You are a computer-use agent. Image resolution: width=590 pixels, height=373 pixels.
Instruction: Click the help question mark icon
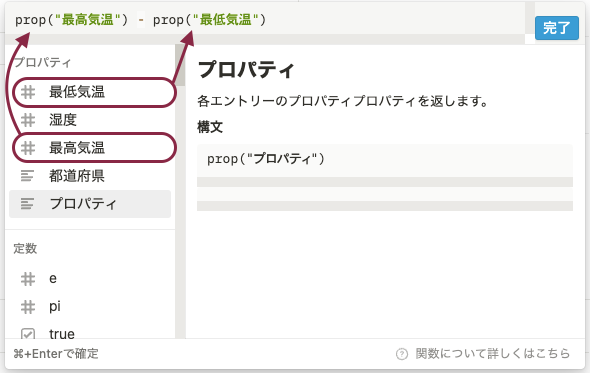coord(402,354)
